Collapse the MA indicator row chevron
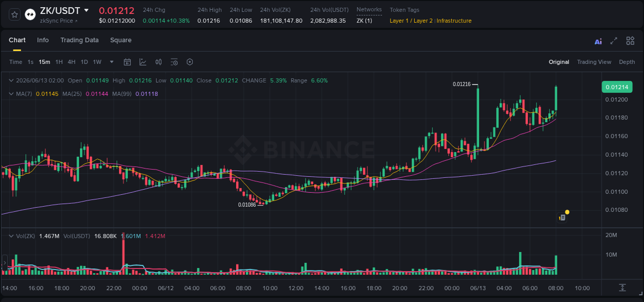644x302 pixels. pyautogui.click(x=11, y=94)
